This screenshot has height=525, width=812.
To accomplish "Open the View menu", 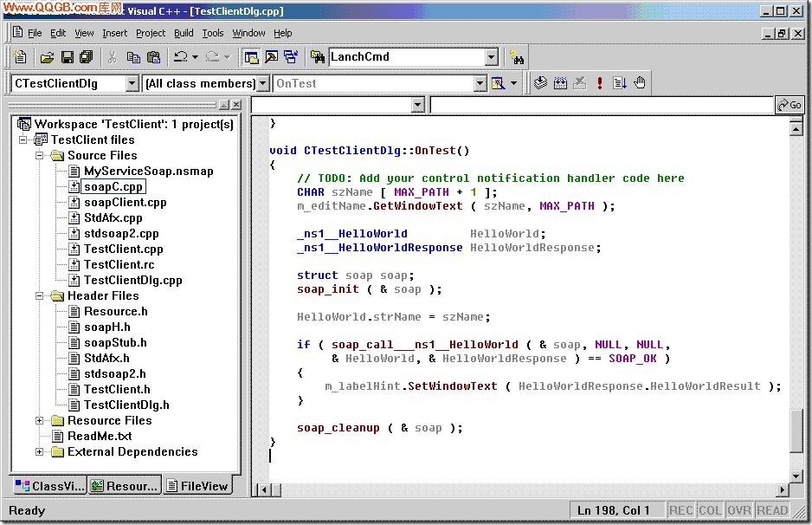I will [x=84, y=33].
